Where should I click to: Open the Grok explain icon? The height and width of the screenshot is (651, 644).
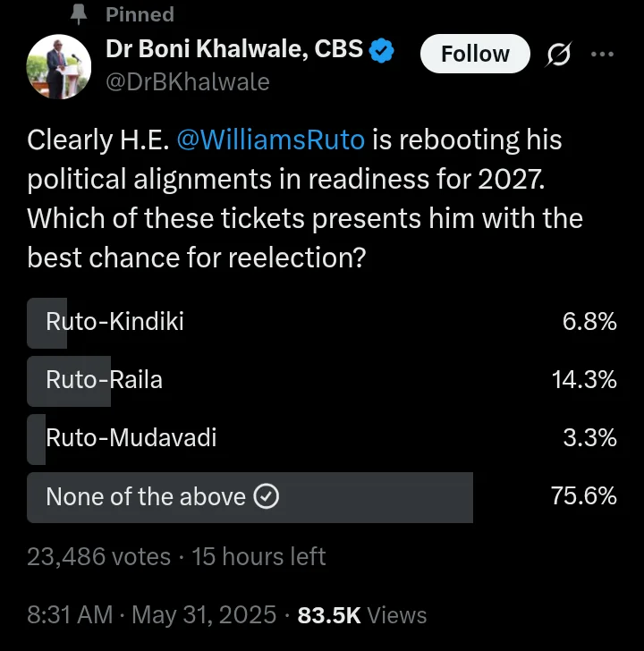tap(559, 54)
